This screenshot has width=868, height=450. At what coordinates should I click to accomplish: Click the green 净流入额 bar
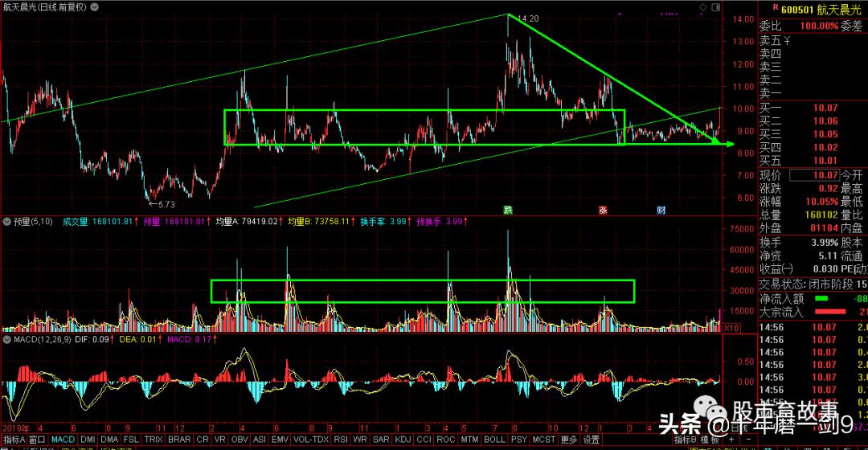[x=821, y=298]
